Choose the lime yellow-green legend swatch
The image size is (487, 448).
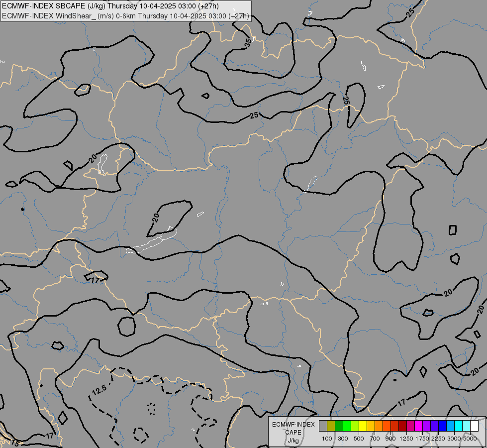pyautogui.click(x=355, y=426)
